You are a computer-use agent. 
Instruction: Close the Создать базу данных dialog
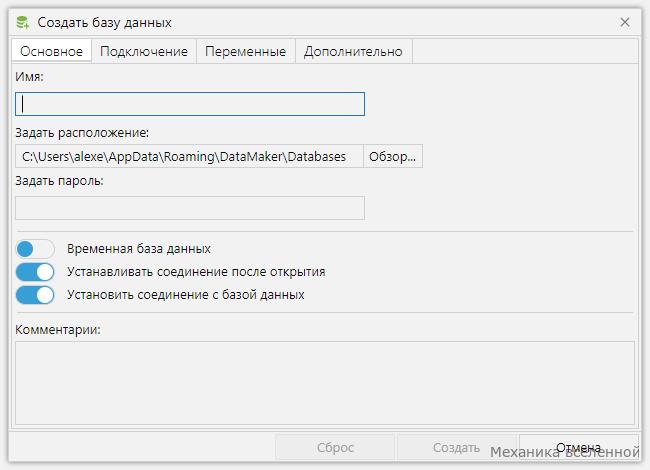pyautogui.click(x=625, y=22)
